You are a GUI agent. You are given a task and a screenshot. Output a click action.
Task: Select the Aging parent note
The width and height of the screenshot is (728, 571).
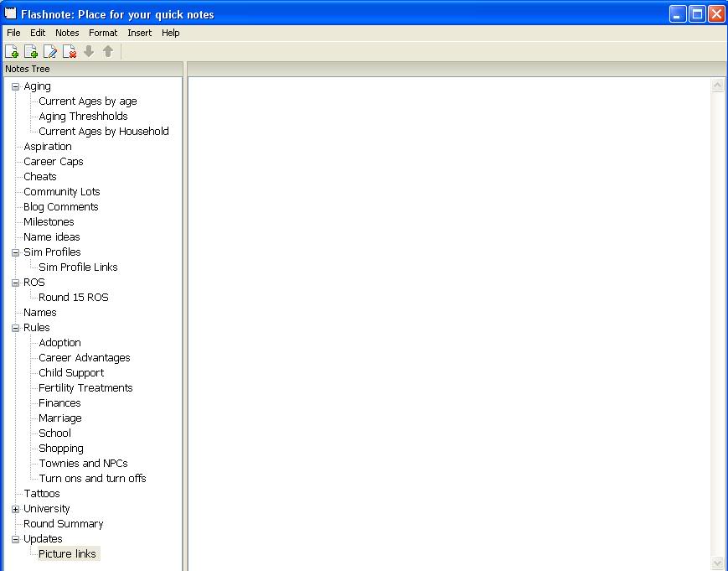(x=37, y=86)
